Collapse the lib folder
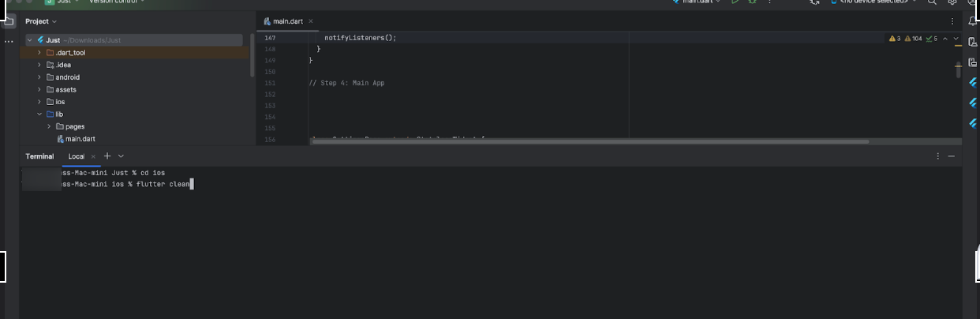This screenshot has width=980, height=319. (39, 114)
